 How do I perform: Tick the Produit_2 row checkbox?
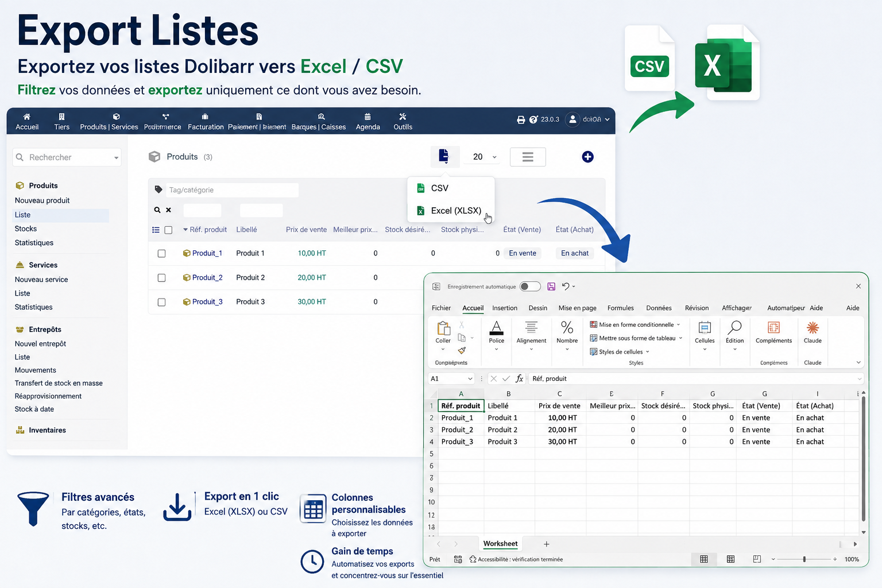pyautogui.click(x=161, y=278)
